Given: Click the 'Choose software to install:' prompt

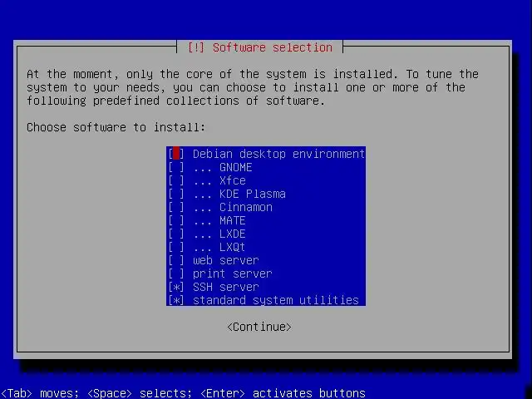Looking at the screenshot, I should pos(116,127).
